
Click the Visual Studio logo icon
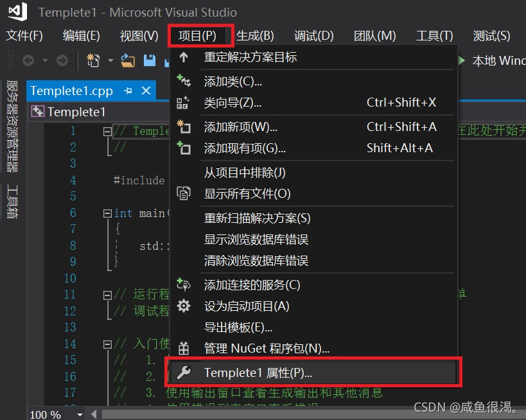(18, 12)
